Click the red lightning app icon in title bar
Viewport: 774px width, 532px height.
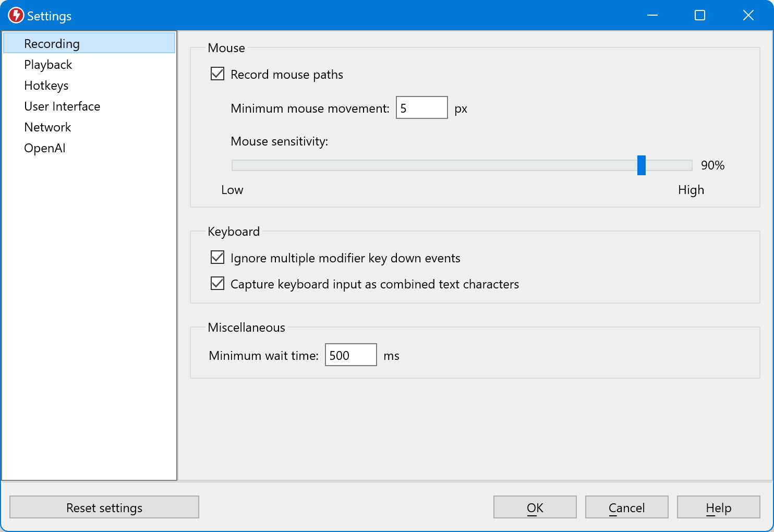pos(16,16)
